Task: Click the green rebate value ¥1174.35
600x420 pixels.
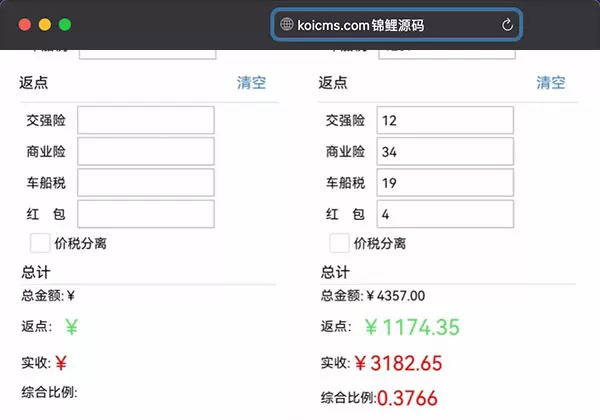Action: (412, 327)
